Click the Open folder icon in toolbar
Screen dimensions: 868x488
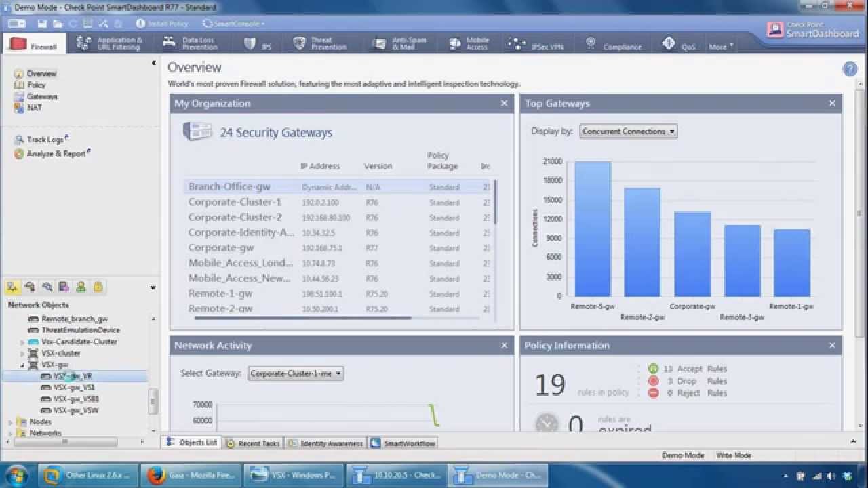tap(58, 24)
